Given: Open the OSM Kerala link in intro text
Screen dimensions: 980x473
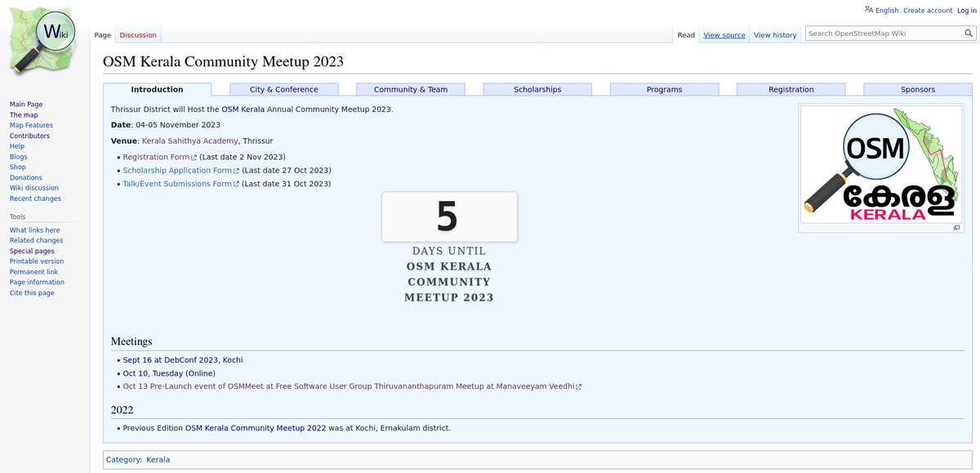Looking at the screenshot, I should point(243,109).
